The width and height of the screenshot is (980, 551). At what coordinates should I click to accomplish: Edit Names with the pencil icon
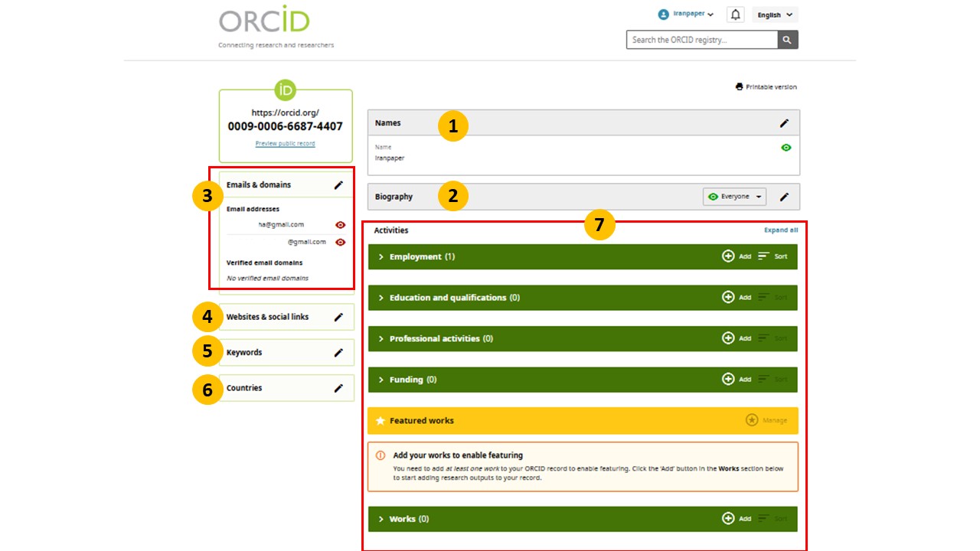tap(784, 123)
